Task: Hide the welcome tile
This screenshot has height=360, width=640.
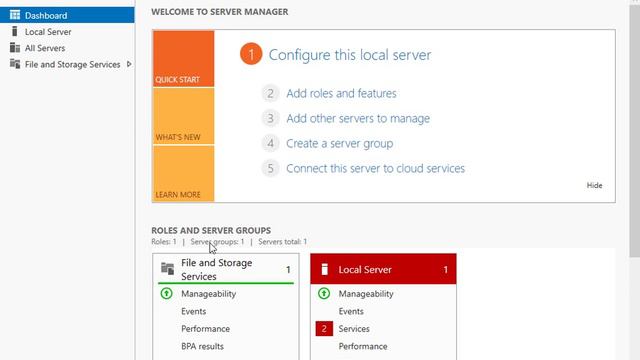Action: pyautogui.click(x=594, y=185)
